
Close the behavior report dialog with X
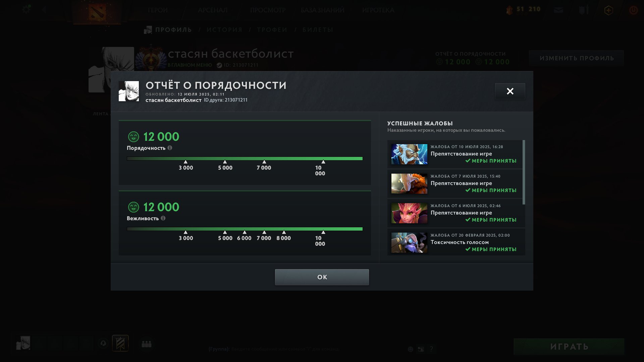[x=510, y=91]
